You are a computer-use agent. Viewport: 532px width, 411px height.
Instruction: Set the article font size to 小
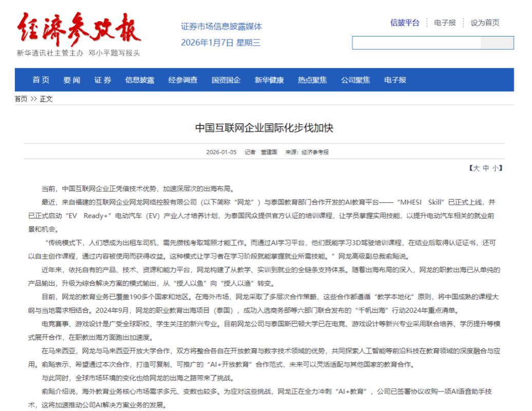click(x=495, y=168)
